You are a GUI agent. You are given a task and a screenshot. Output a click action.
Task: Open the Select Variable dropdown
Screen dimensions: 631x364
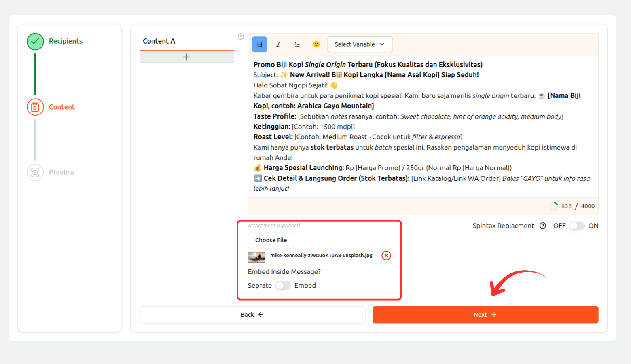point(360,44)
